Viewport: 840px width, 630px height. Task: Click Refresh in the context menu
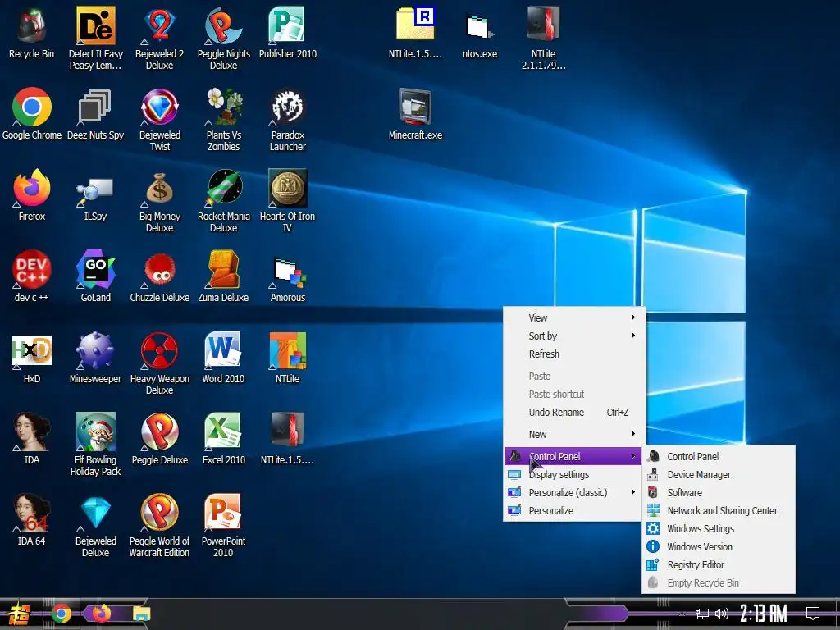[x=573, y=354]
